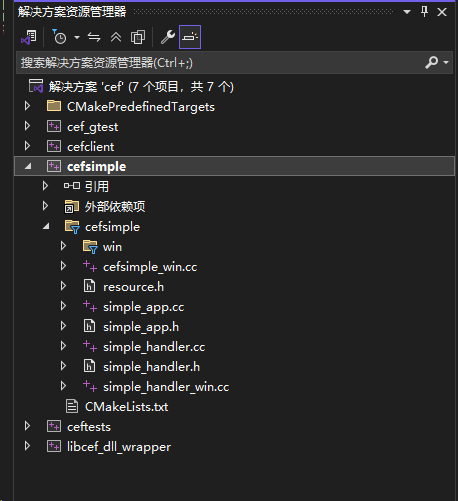Select the 外部依赖项 label
458x501 pixels.
point(115,207)
